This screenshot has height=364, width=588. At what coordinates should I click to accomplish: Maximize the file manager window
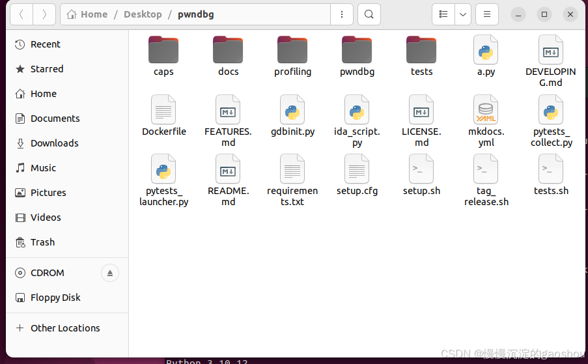click(x=544, y=14)
